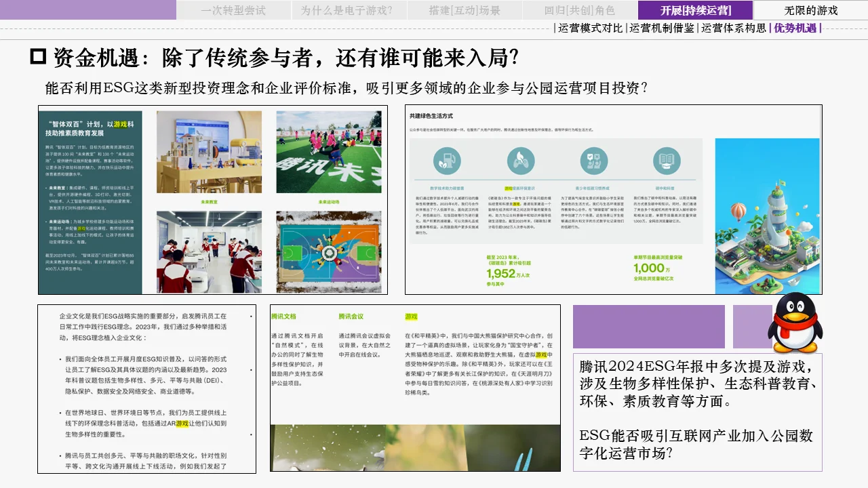Select the 搭建[互动]场景 tab

click(465, 10)
